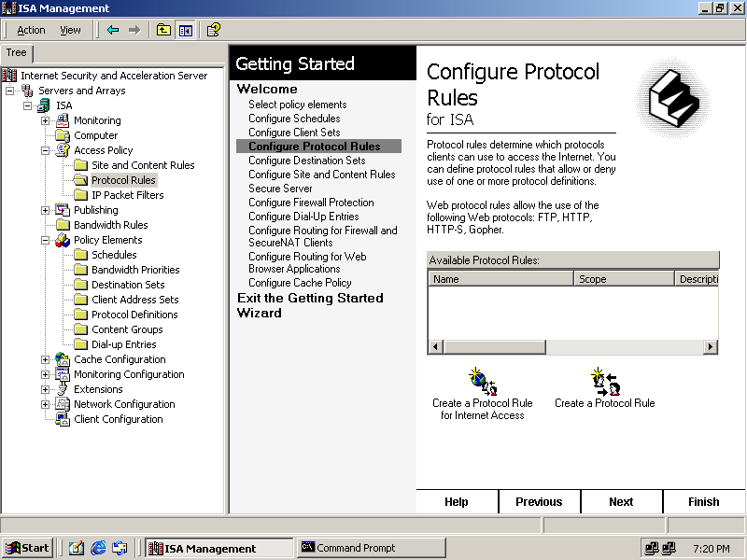Open the Action menu
The width and height of the screenshot is (747, 560).
click(x=31, y=30)
